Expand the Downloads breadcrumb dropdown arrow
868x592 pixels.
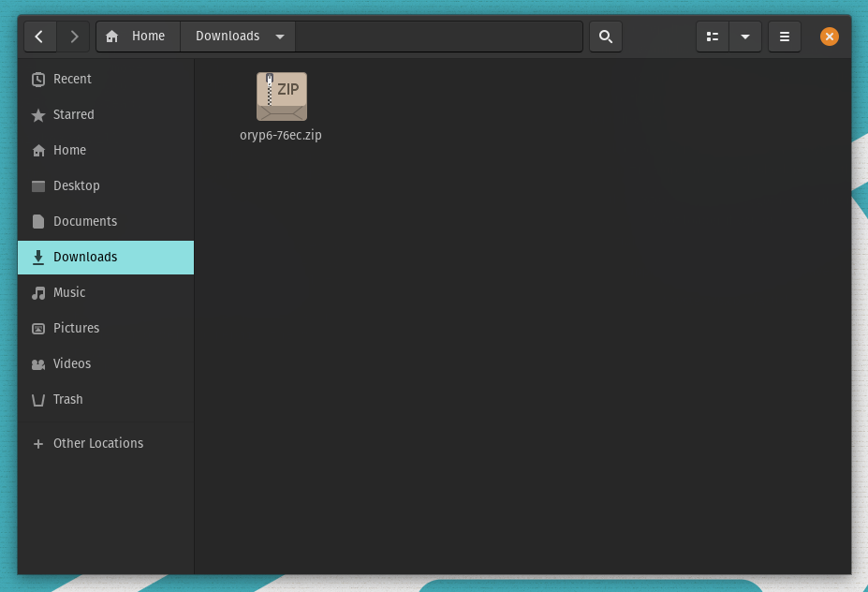click(x=280, y=36)
